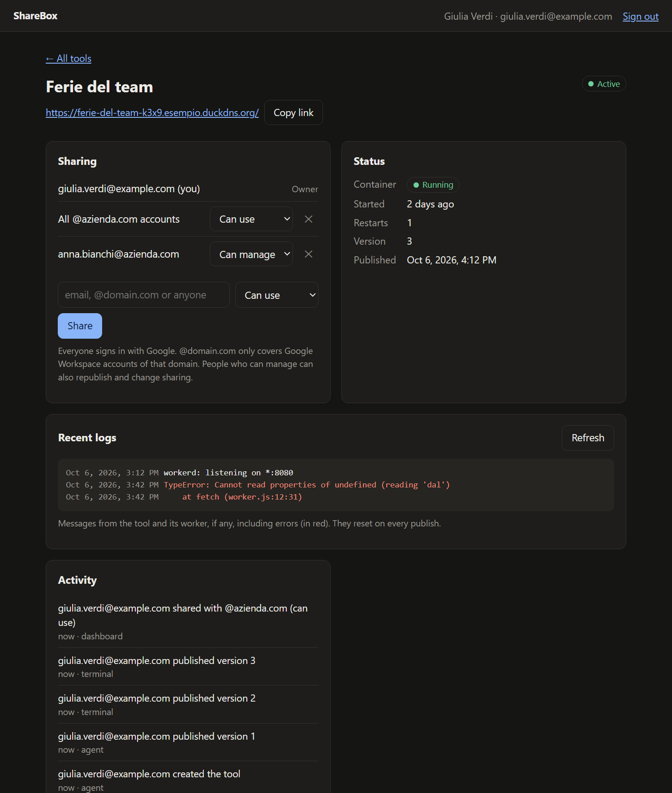The height and width of the screenshot is (793, 672).
Task: Sign out of ShareBox
Action: [640, 16]
